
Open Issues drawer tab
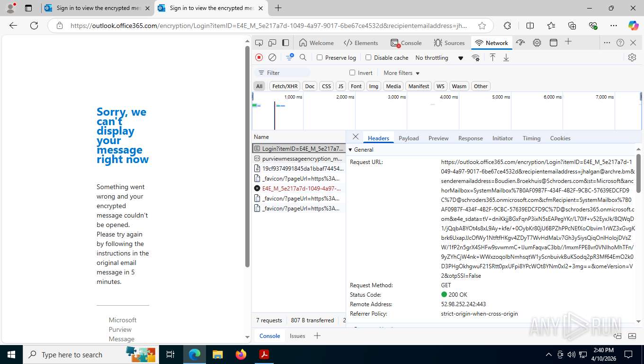click(297, 336)
